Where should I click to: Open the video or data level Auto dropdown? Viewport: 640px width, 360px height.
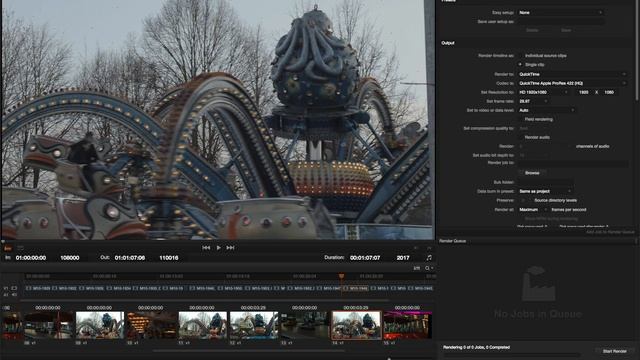pos(547,110)
